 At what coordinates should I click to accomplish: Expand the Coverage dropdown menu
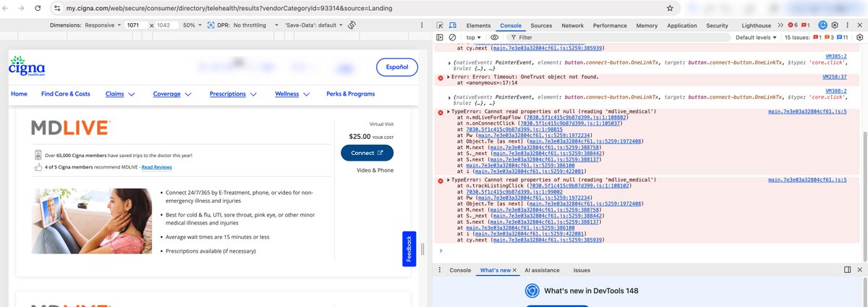(x=172, y=94)
